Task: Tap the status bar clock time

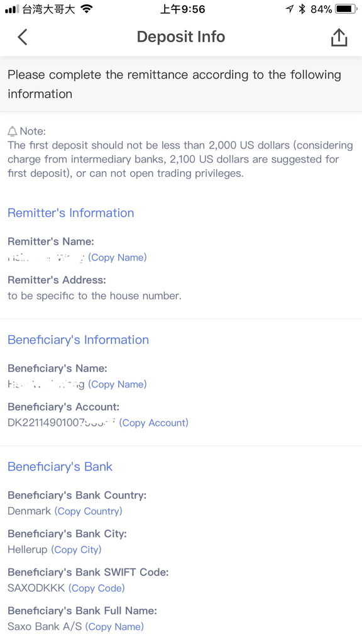Action: [x=182, y=9]
